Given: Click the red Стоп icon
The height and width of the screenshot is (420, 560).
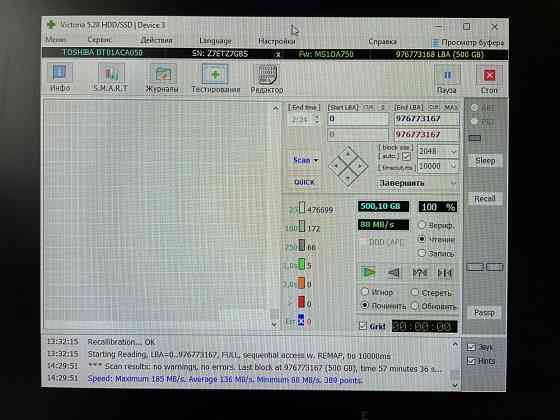Looking at the screenshot, I should tap(489, 80).
